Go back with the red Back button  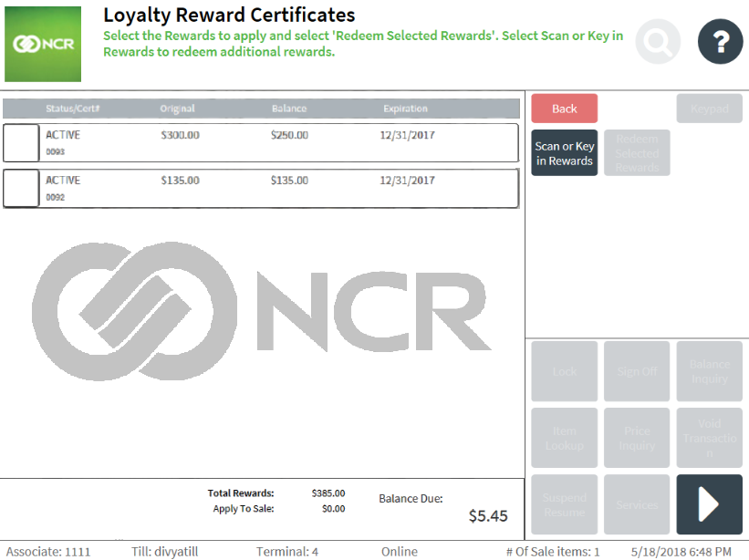(x=564, y=109)
